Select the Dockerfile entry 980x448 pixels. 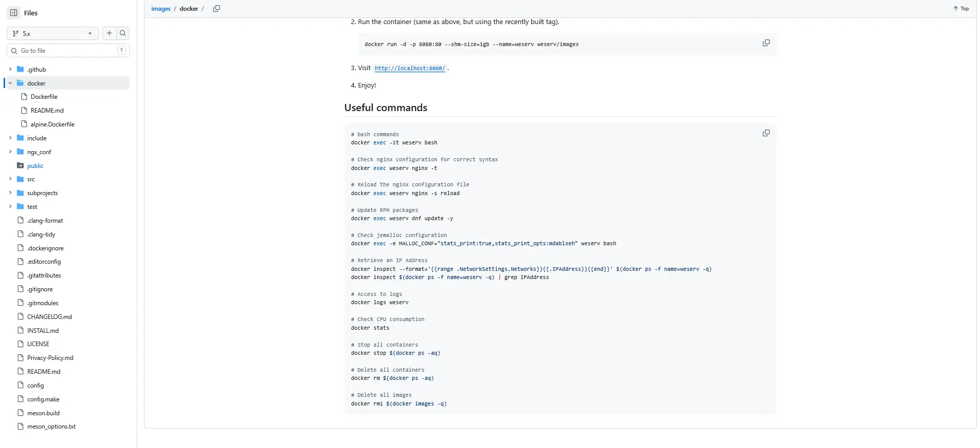[x=44, y=97]
